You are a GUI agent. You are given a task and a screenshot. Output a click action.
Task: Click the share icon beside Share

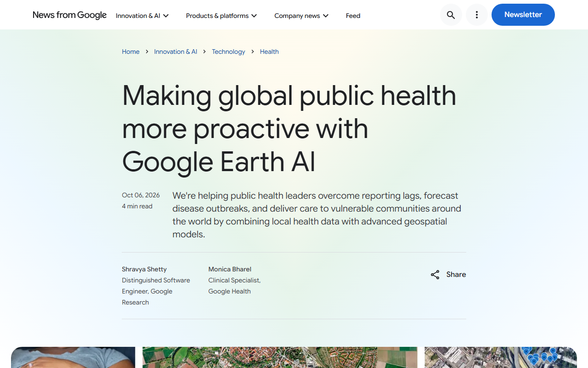[x=435, y=275]
